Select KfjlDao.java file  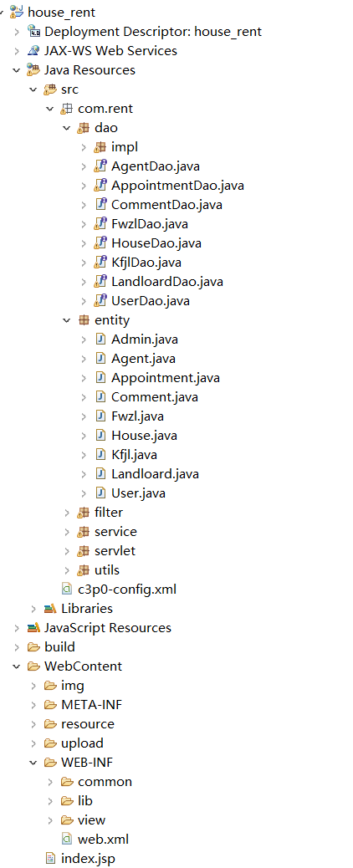tap(146, 263)
